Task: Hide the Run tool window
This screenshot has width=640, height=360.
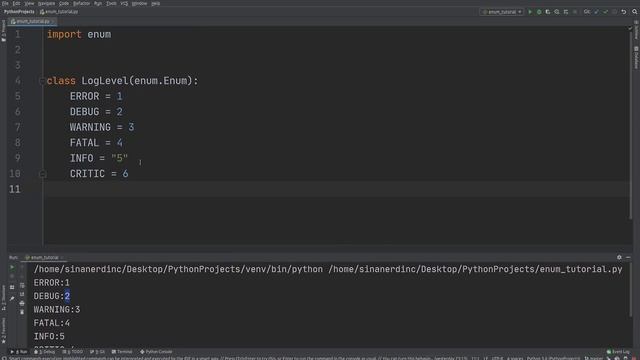Action: click(628, 257)
